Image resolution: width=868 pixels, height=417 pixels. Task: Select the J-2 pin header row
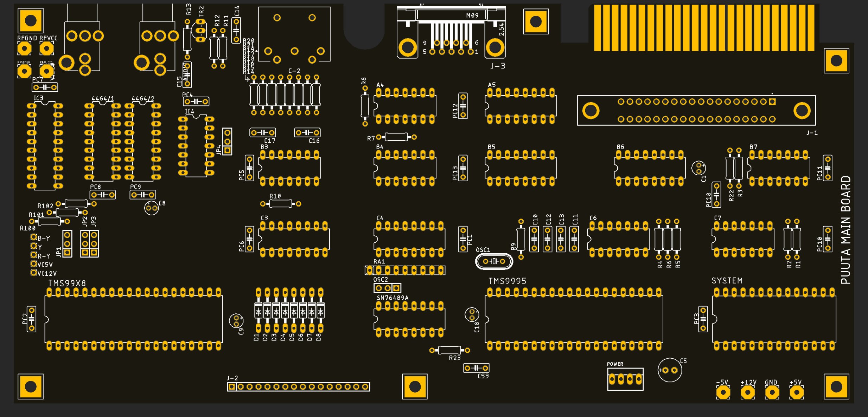click(298, 387)
